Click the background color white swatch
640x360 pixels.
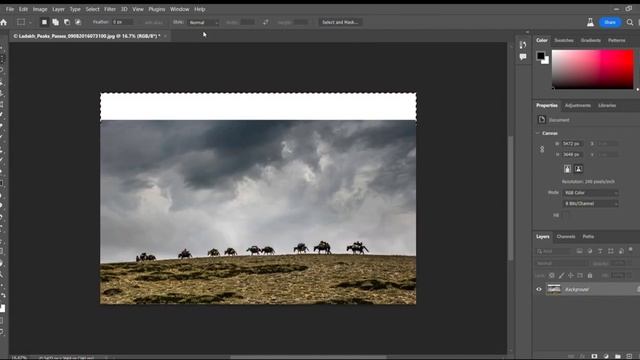[546, 61]
